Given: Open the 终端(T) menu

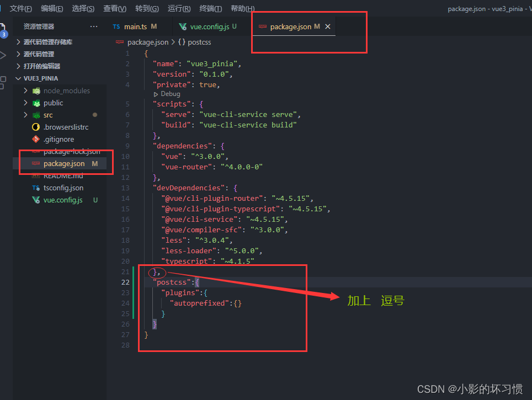Looking at the screenshot, I should tap(210, 8).
